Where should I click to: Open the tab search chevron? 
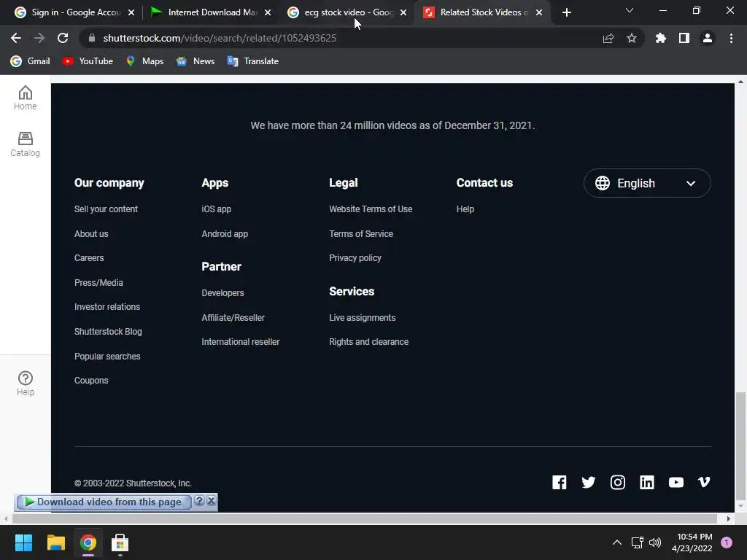tap(630, 10)
